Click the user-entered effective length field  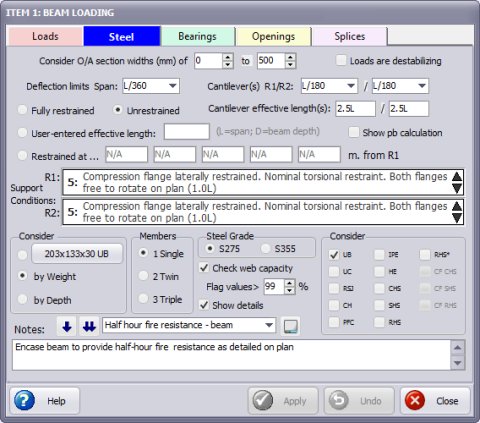187,132
